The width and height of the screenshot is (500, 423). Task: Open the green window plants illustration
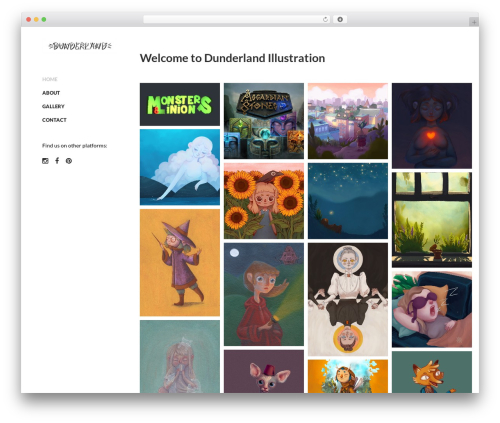coord(432,220)
